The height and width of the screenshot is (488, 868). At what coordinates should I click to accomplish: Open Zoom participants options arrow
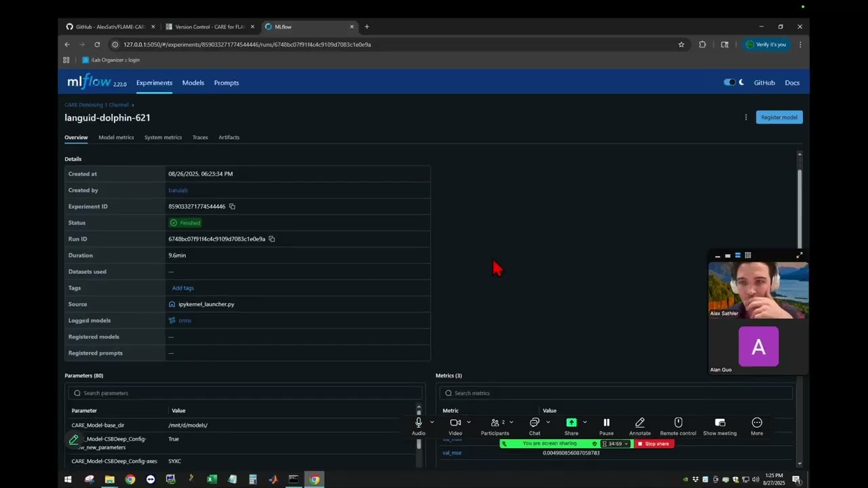click(x=511, y=422)
